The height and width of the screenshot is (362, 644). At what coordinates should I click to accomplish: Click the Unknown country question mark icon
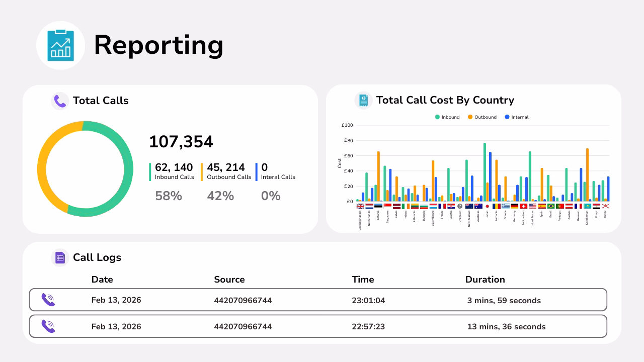coord(460,206)
